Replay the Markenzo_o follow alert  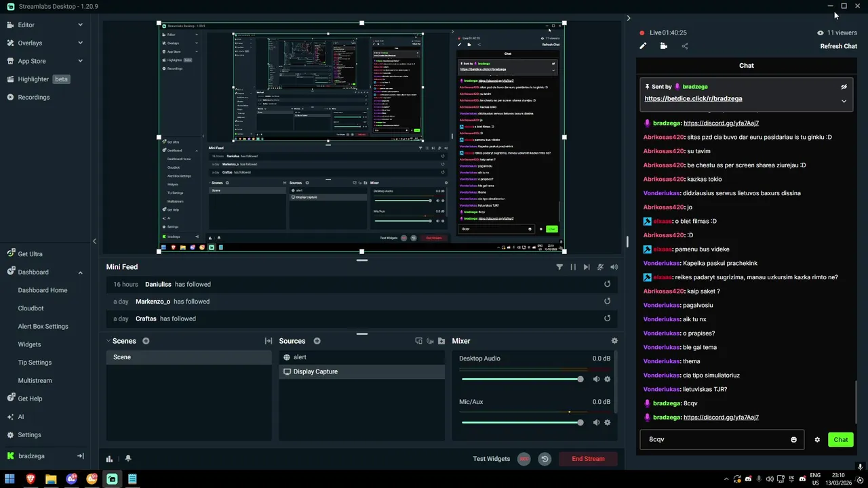tap(607, 302)
